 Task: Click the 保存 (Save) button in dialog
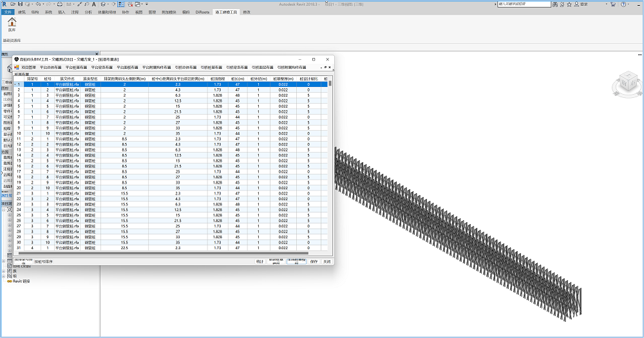pyautogui.click(x=314, y=261)
